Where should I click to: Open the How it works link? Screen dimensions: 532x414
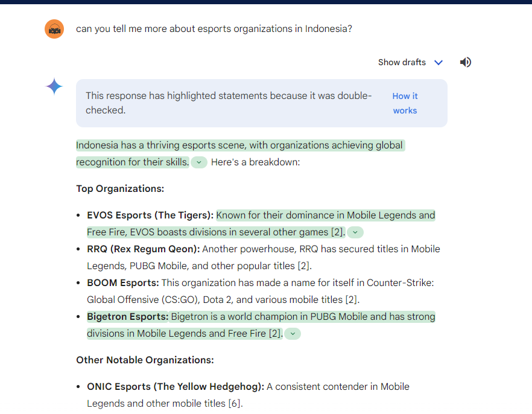[405, 103]
